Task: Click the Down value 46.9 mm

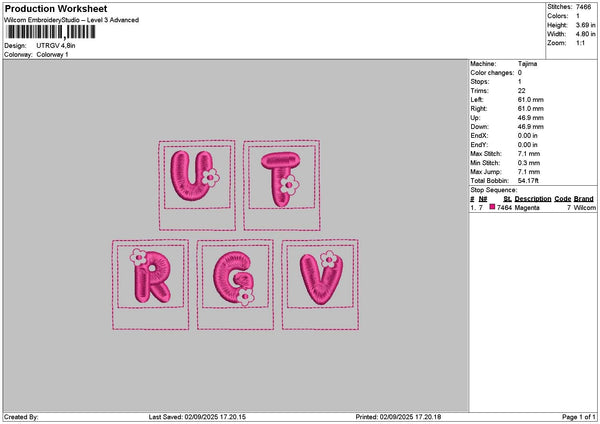Action: [530, 126]
